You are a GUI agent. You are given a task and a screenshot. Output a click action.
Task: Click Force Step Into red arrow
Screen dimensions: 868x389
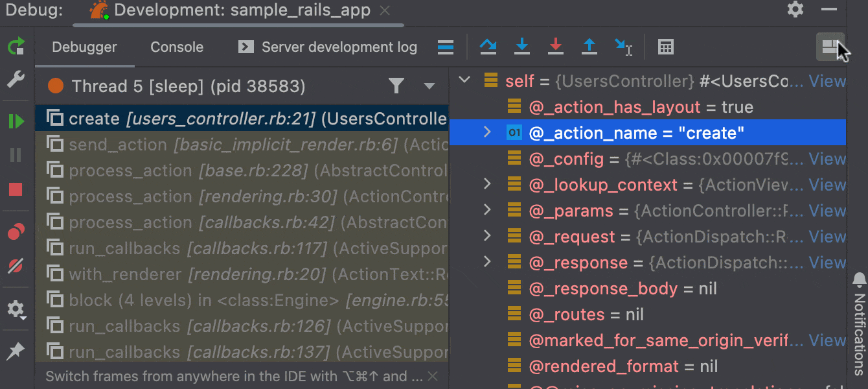(x=555, y=47)
